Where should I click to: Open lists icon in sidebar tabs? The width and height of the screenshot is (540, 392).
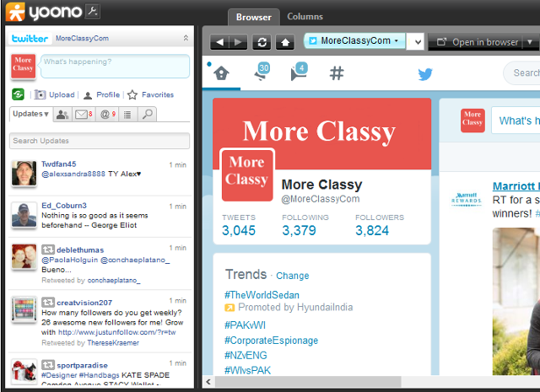click(x=127, y=115)
